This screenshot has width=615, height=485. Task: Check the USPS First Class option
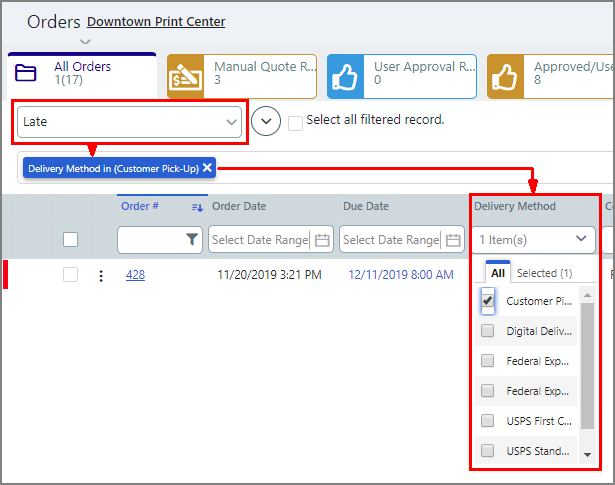488,421
